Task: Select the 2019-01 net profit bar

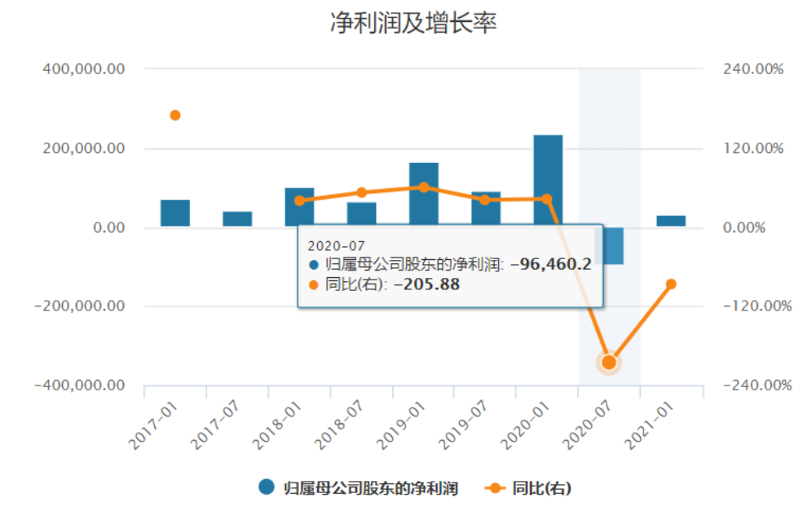Action: click(x=424, y=194)
